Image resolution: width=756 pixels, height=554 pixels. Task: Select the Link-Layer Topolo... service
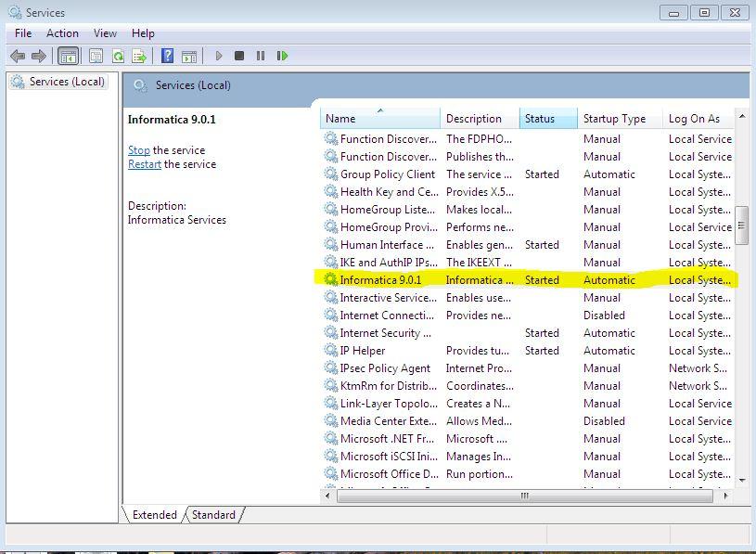pyautogui.click(x=389, y=403)
